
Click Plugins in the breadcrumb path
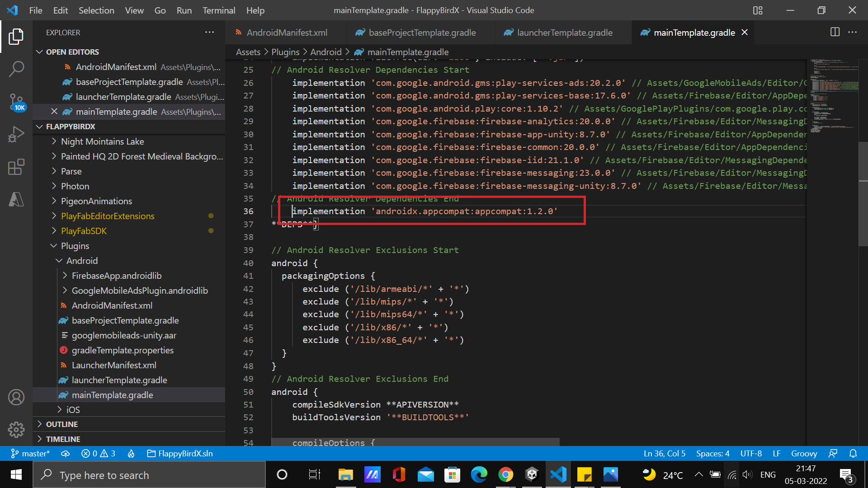tap(285, 52)
